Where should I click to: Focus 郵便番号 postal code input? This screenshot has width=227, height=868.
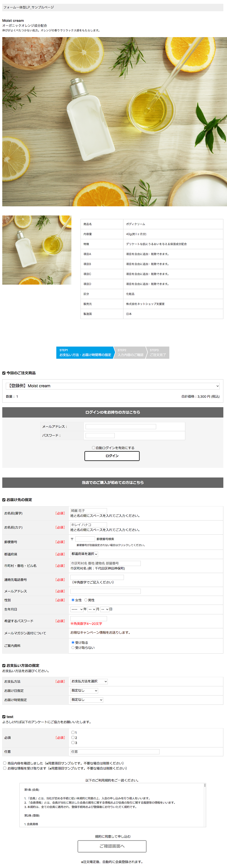[85, 539]
